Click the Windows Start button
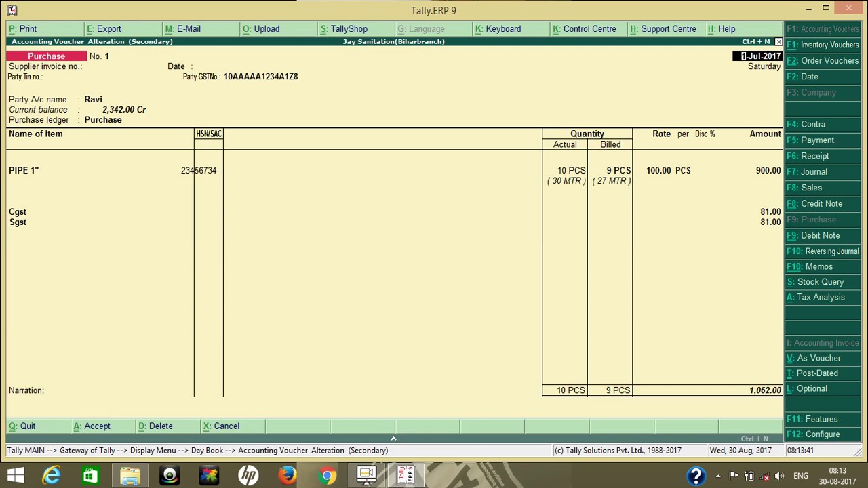The width and height of the screenshot is (868, 488). pyautogui.click(x=16, y=475)
